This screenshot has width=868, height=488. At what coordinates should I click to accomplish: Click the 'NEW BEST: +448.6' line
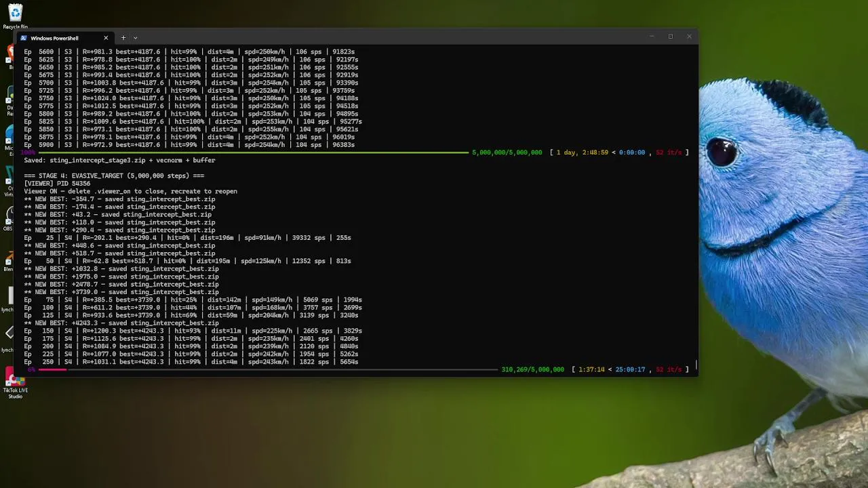(x=119, y=245)
